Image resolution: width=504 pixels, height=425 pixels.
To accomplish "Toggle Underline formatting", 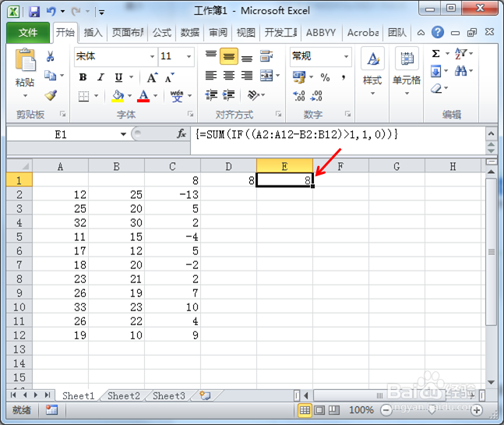I will 118,77.
